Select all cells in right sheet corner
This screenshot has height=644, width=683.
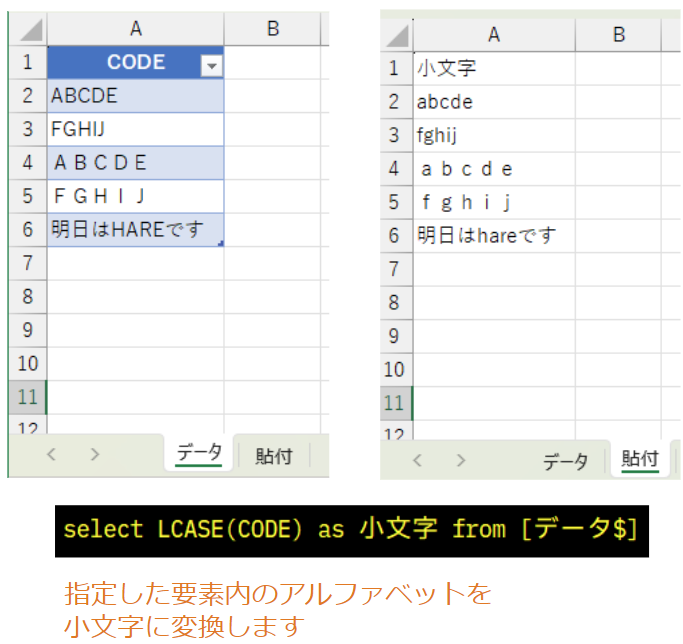397,35
